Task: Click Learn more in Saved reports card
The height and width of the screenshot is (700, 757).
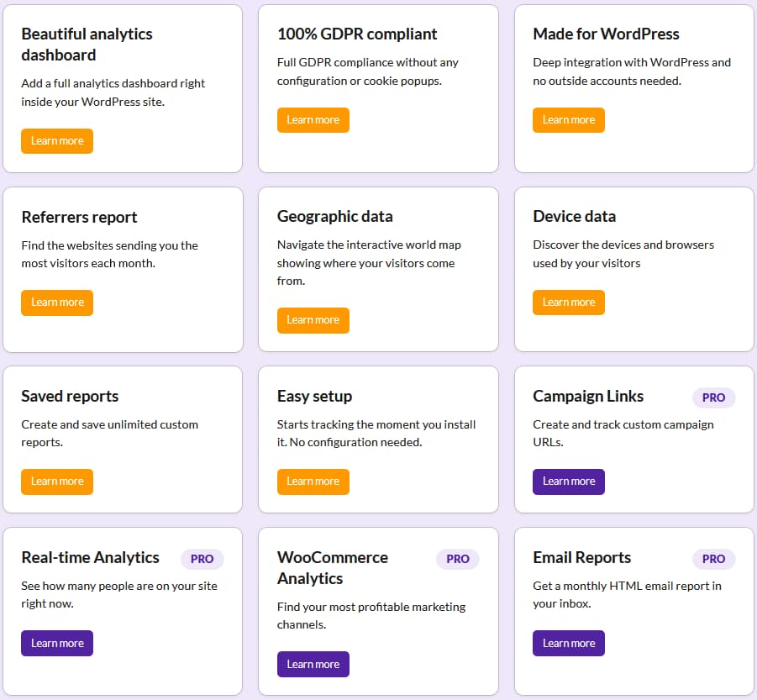Action: 57,482
